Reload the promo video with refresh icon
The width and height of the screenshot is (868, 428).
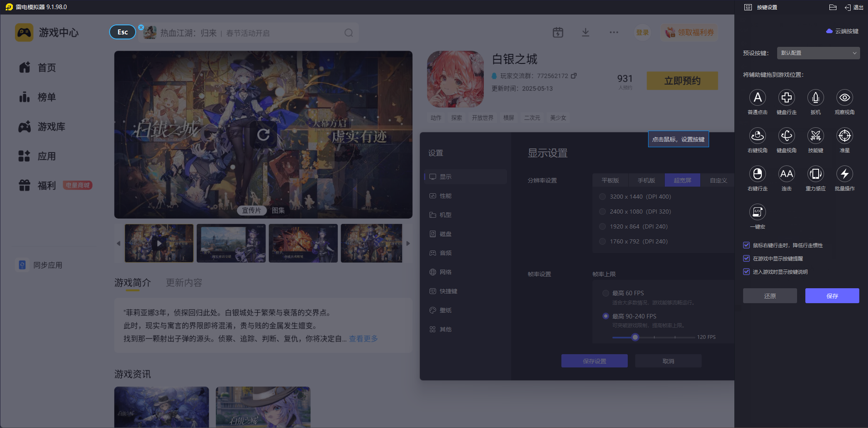[263, 134]
